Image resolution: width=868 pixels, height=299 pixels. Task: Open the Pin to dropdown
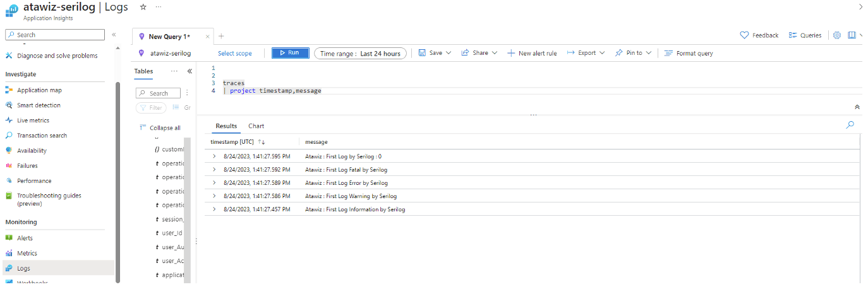click(634, 53)
